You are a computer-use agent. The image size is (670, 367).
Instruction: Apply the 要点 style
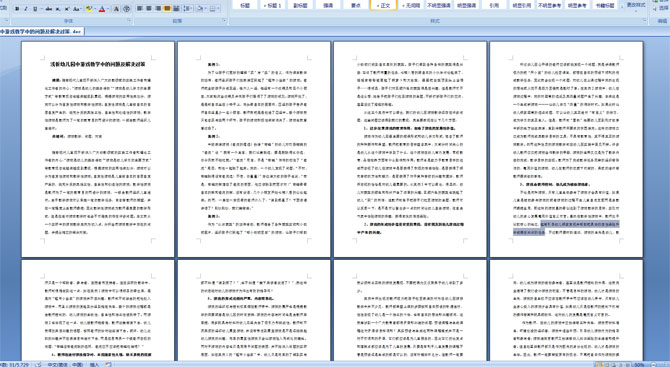click(x=356, y=5)
